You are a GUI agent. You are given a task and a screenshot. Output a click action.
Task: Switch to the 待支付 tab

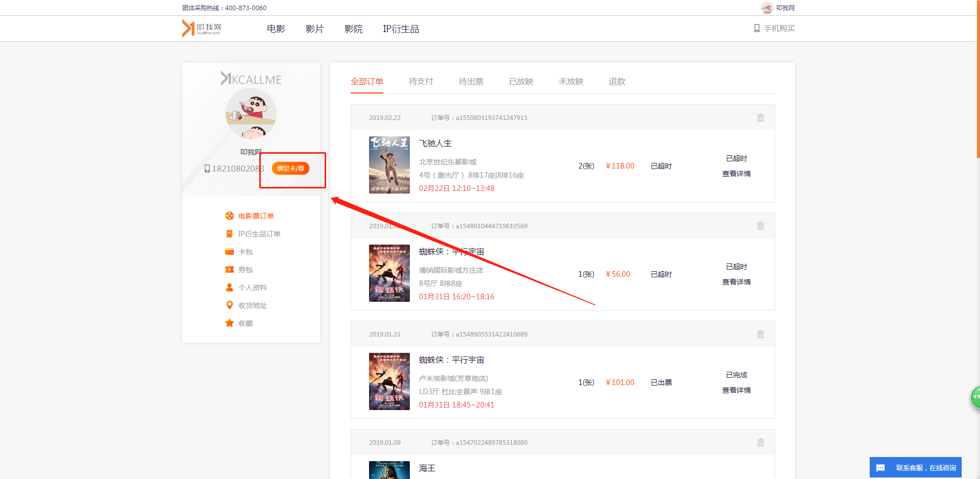tap(421, 82)
